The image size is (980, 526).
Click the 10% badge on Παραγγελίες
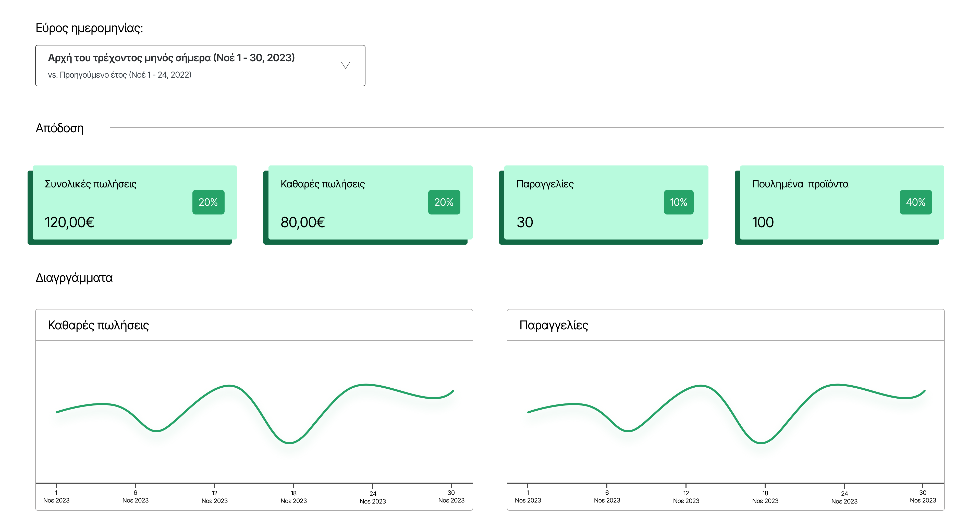click(678, 202)
